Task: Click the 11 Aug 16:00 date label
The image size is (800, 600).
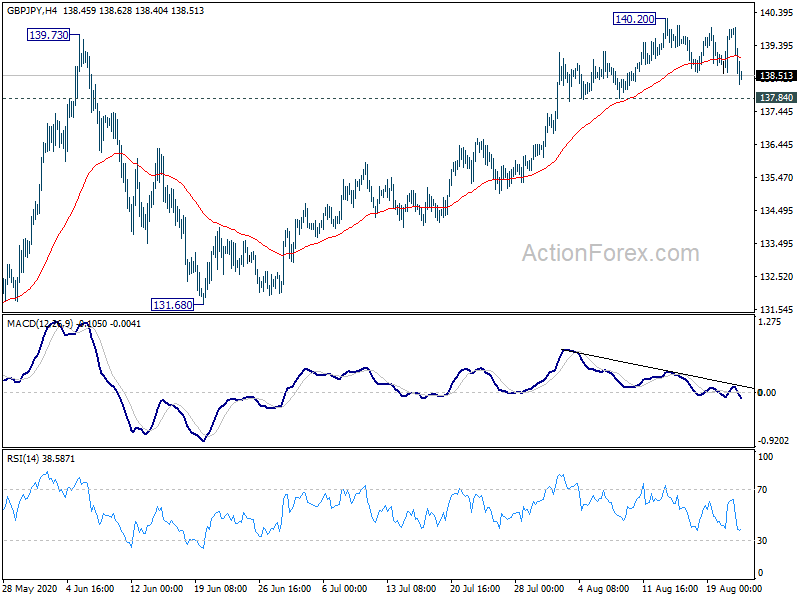Action: point(669,588)
